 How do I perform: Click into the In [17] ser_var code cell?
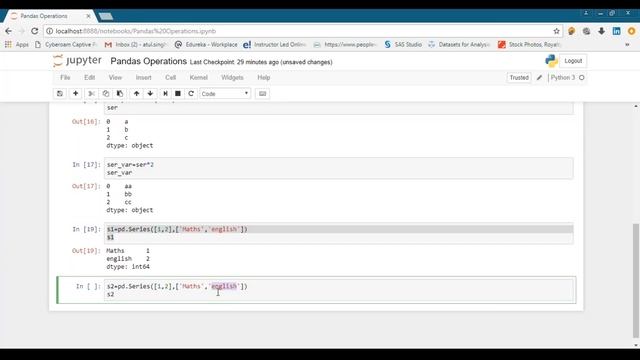click(x=338, y=168)
